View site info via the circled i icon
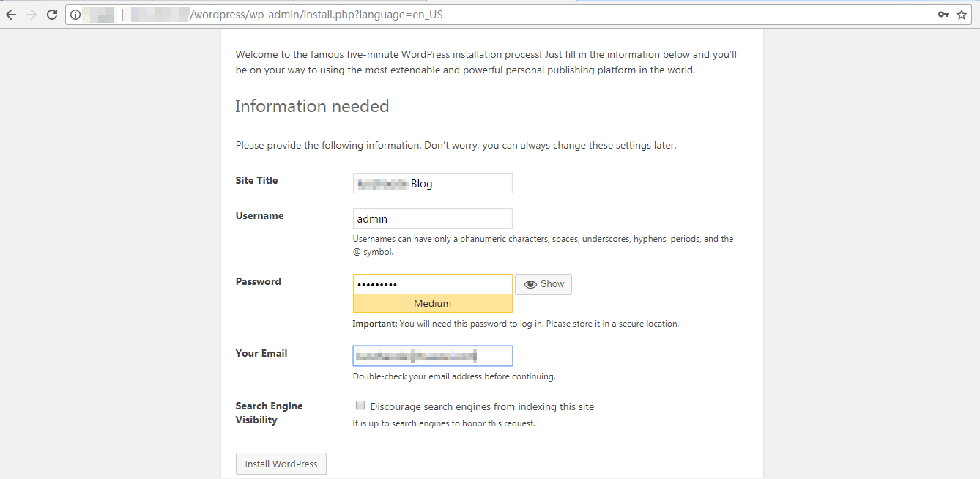The width and height of the screenshot is (980, 479). pos(75,15)
